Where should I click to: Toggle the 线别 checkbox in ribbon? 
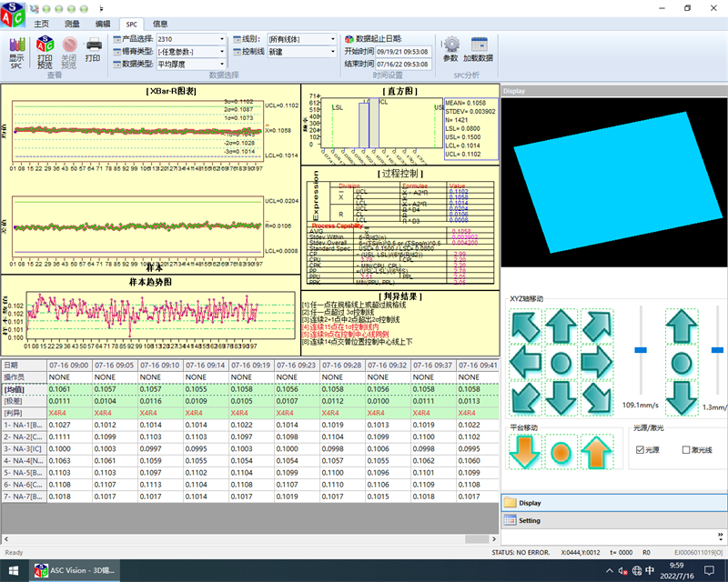coord(236,40)
